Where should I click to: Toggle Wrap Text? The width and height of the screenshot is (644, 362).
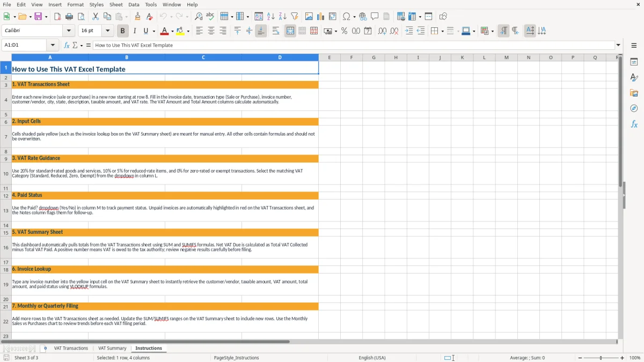coord(275,31)
